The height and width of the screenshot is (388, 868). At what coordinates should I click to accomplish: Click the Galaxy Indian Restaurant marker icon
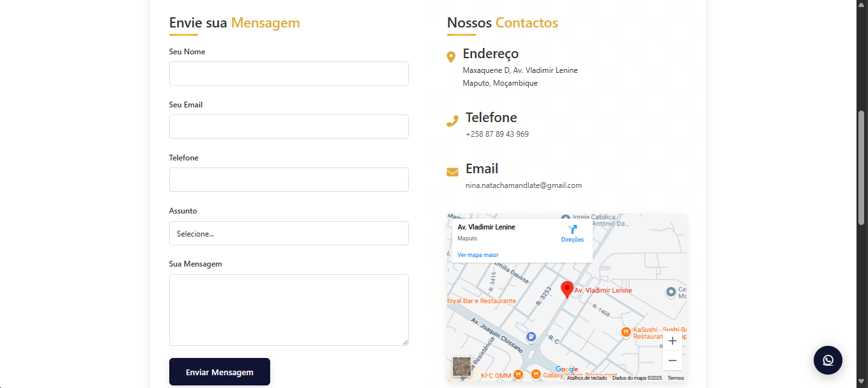(536, 375)
